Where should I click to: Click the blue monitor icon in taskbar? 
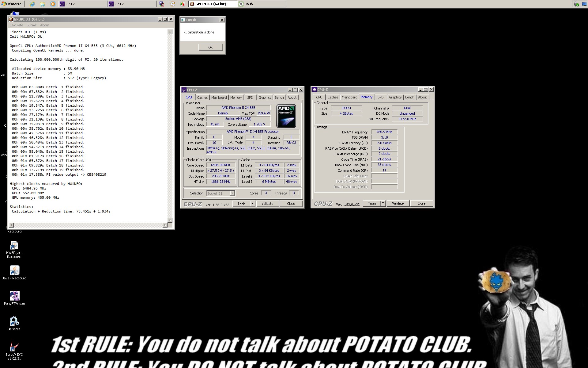pos(162,4)
